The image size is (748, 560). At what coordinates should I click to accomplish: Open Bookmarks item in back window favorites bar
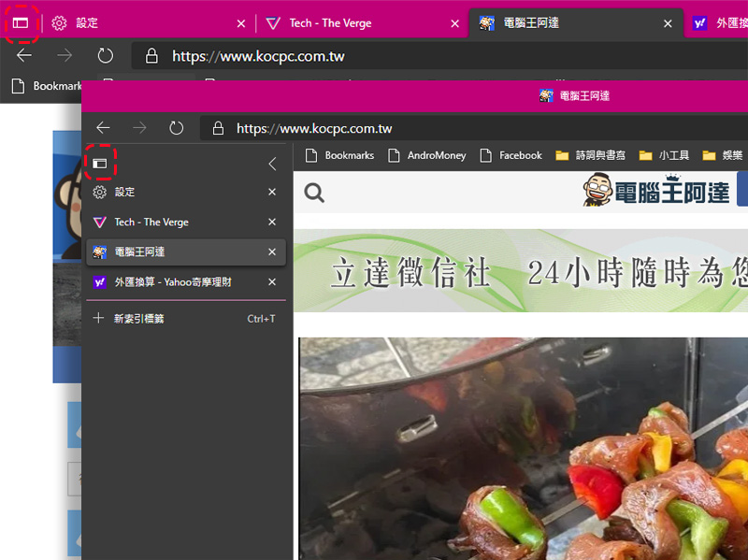click(47, 86)
